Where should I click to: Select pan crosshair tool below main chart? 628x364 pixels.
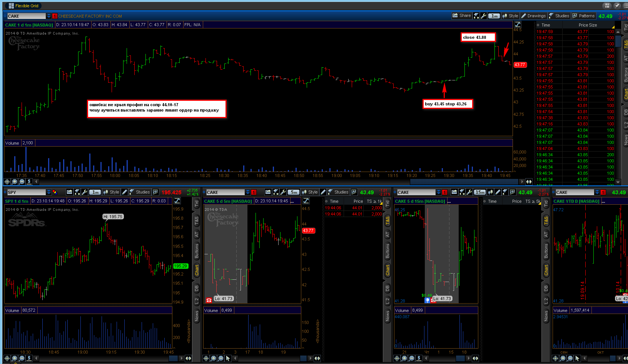(x=7, y=182)
